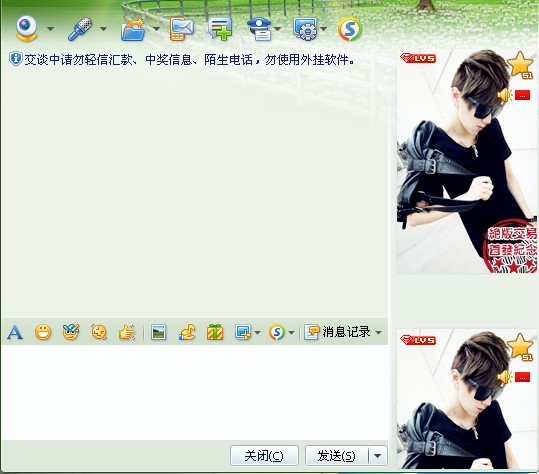539x474 pixels.
Task: Open applications with the monitor gear icon
Action: point(305,30)
